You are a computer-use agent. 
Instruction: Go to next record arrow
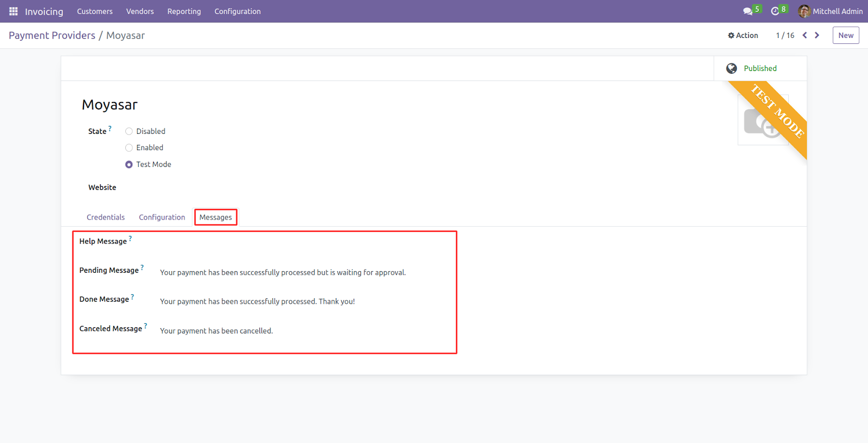[817, 35]
